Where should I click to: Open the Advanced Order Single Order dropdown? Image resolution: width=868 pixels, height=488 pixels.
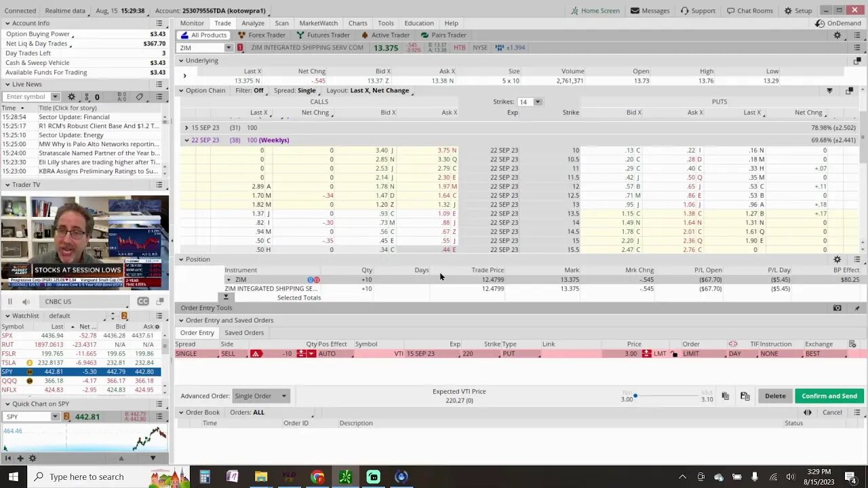tap(261, 396)
